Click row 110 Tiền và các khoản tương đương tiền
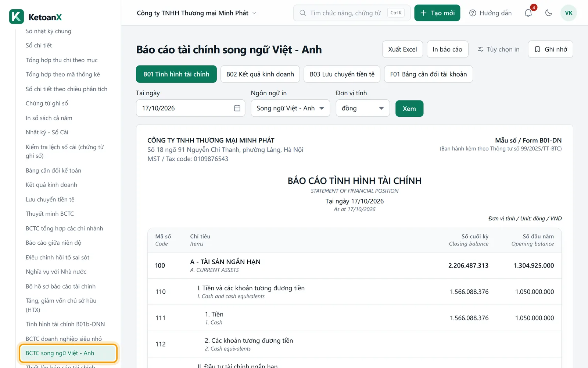588x368 pixels. tap(354, 292)
